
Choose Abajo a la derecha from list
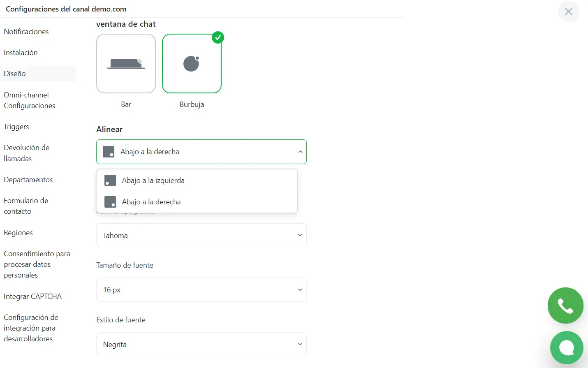click(x=151, y=202)
